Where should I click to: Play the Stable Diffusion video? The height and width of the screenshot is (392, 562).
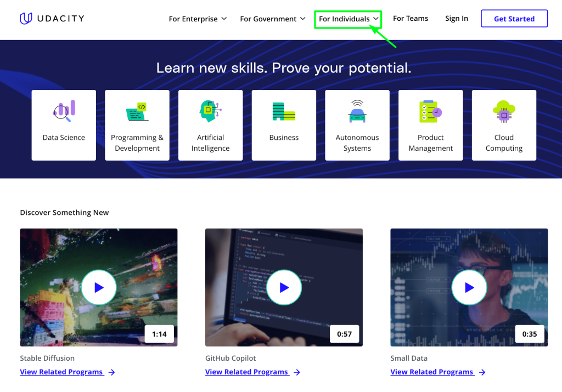click(x=99, y=287)
